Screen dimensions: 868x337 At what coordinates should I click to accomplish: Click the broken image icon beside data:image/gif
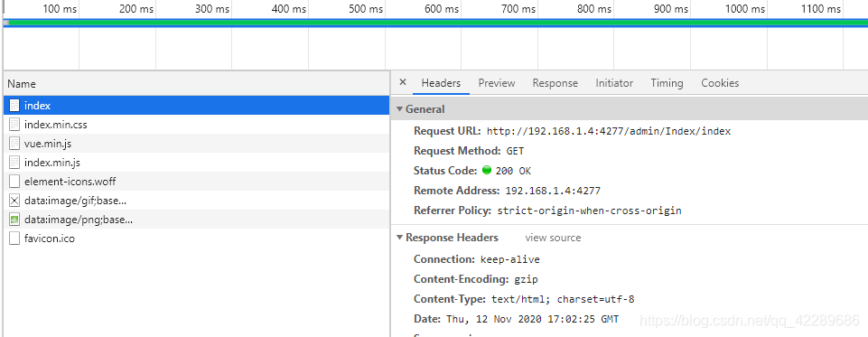click(14, 201)
